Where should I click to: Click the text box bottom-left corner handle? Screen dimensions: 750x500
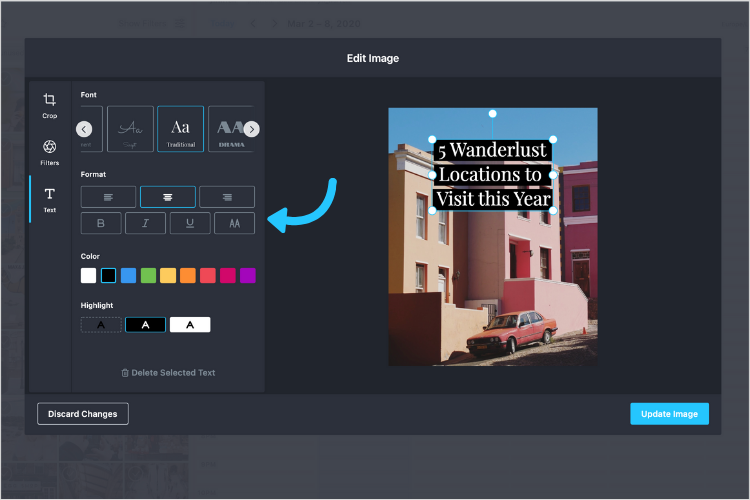point(432,210)
